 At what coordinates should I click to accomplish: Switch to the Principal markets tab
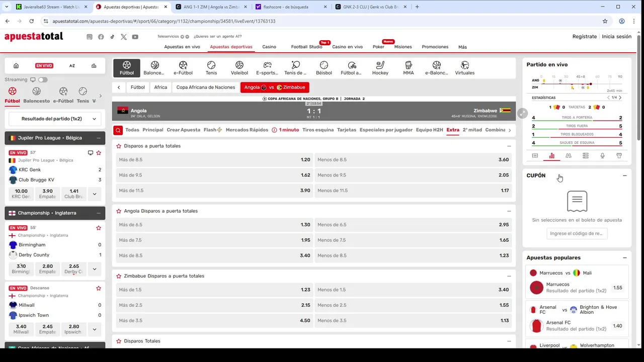(x=153, y=130)
